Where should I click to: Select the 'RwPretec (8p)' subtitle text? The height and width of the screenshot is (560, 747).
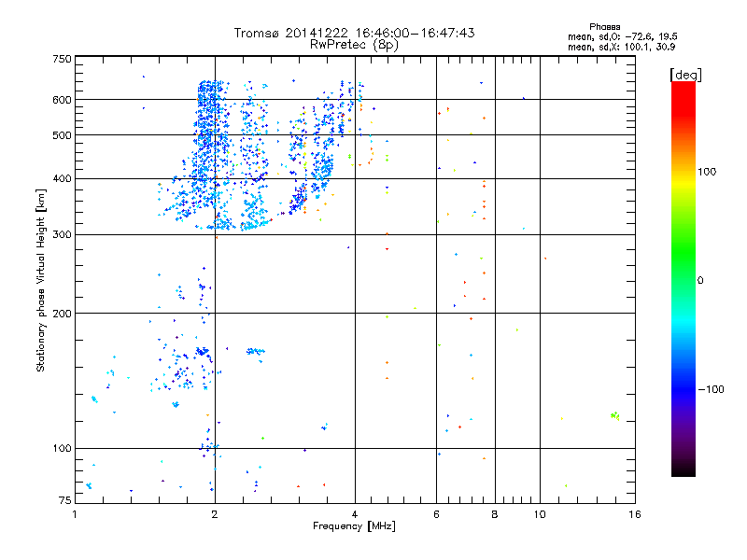pos(354,45)
